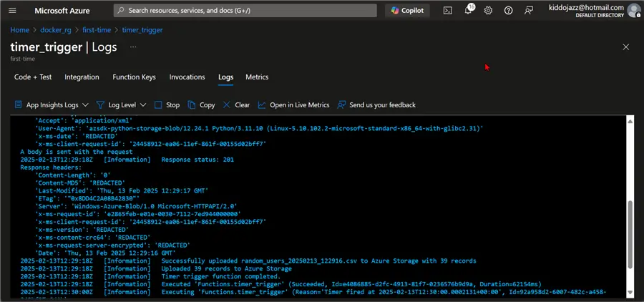644x302 pixels.
Task: Go to the first-time breadcrumb
Action: coord(97,30)
